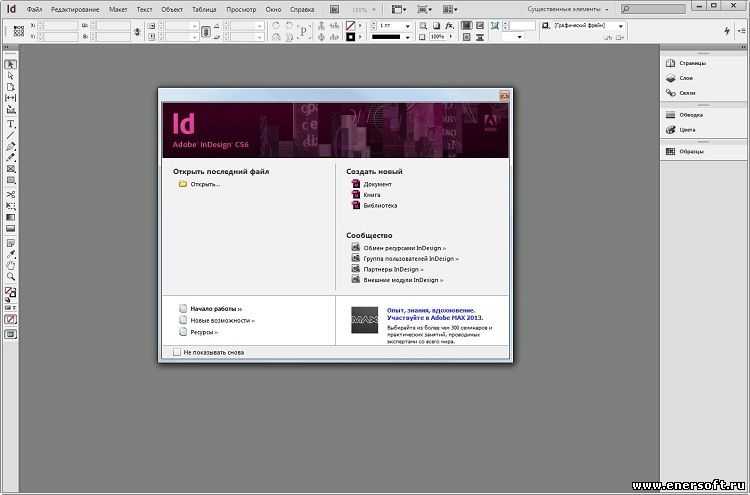Open the Links panel icon
Image resolution: width=750 pixels, height=495 pixels.
click(671, 93)
